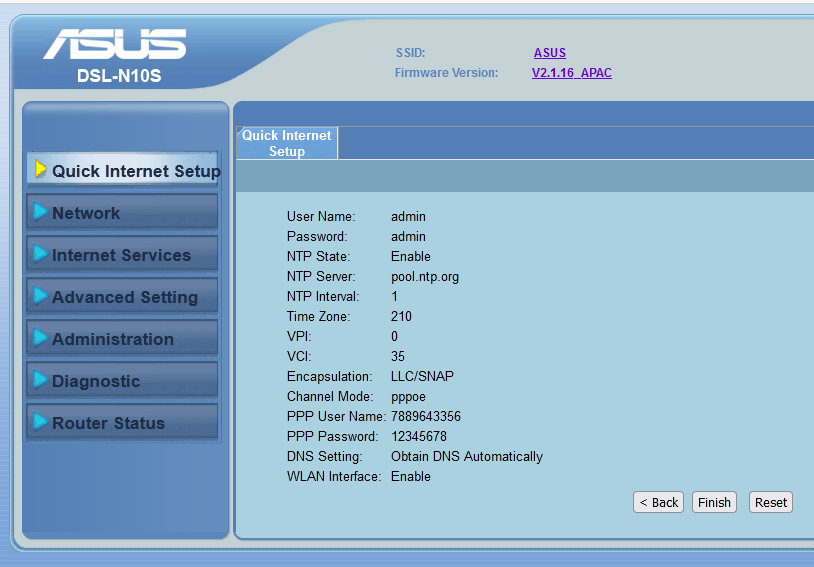Image resolution: width=814 pixels, height=567 pixels.
Task: Click the NTP Interval value 1
Action: [395, 296]
